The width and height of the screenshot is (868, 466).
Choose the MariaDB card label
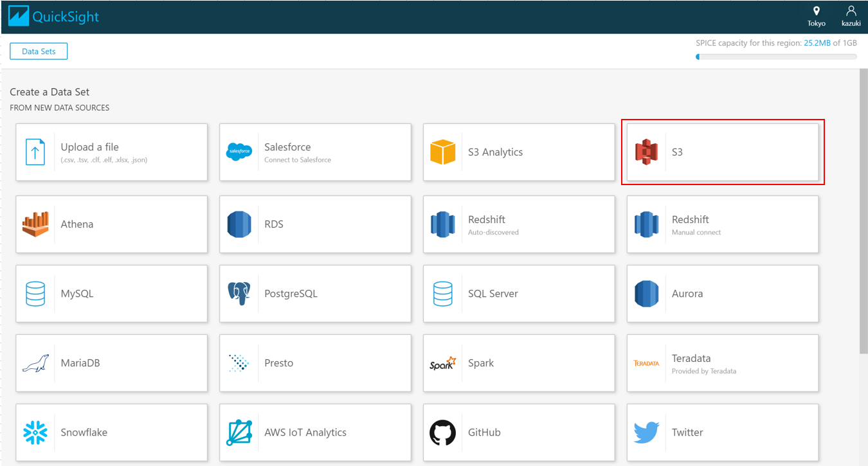[80, 363]
